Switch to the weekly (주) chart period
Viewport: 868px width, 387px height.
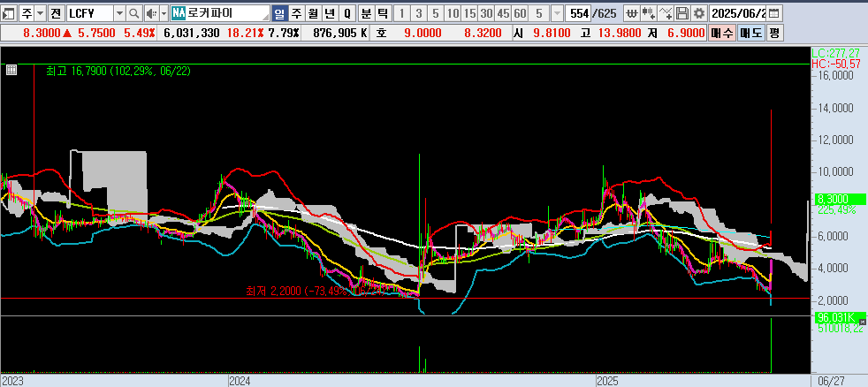click(297, 12)
